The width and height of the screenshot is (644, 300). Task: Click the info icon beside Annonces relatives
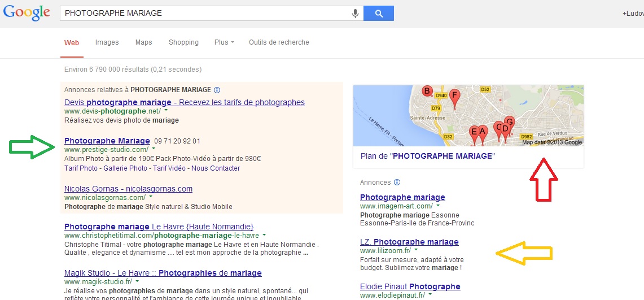tap(217, 90)
